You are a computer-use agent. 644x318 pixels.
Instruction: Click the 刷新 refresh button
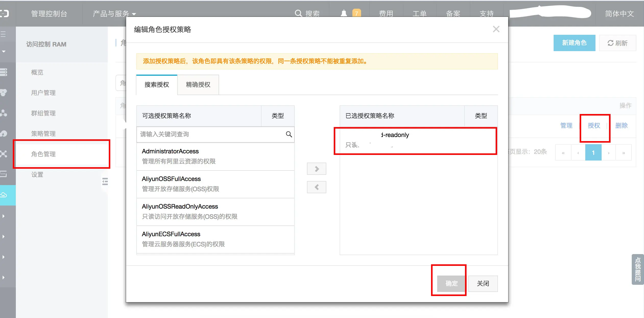617,43
